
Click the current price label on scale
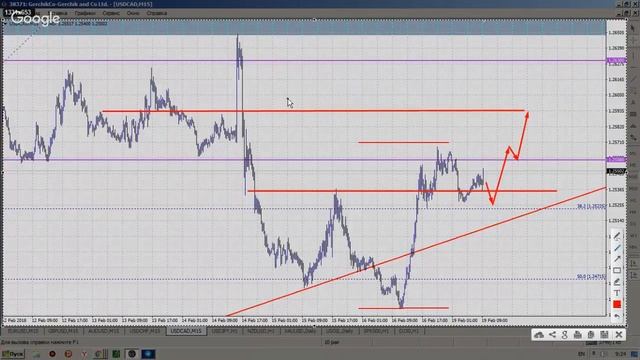click(616, 172)
